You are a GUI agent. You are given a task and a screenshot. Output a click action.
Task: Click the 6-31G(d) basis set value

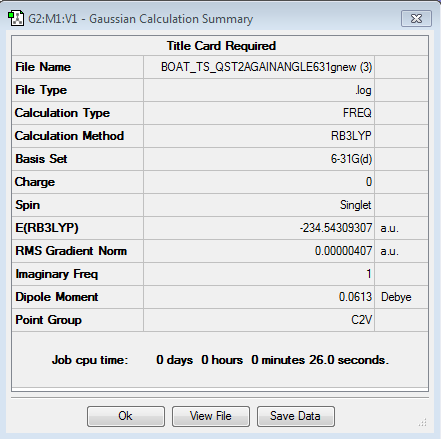351,159
